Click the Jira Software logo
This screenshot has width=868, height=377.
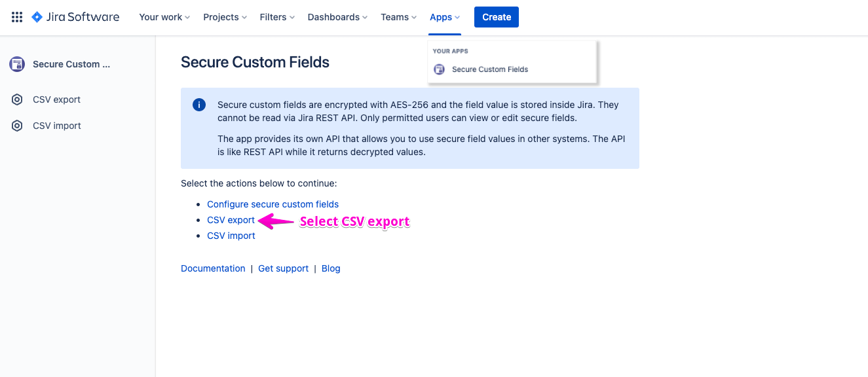[x=76, y=17]
